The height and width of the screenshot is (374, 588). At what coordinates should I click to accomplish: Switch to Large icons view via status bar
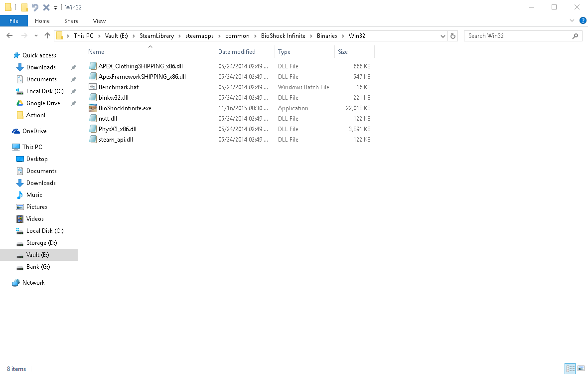[x=581, y=369]
